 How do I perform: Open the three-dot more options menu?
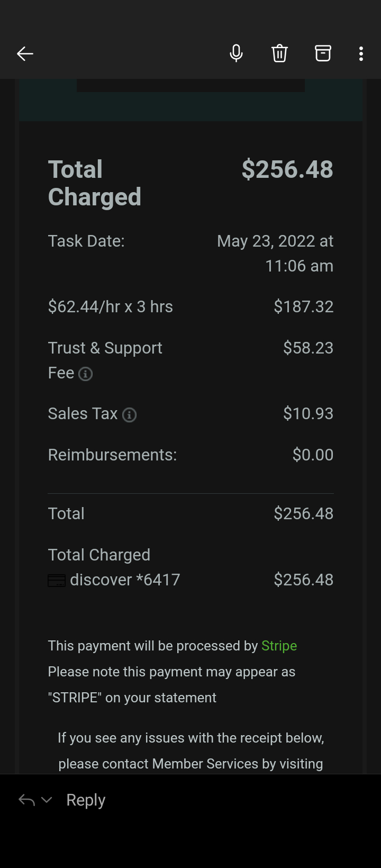point(361,53)
